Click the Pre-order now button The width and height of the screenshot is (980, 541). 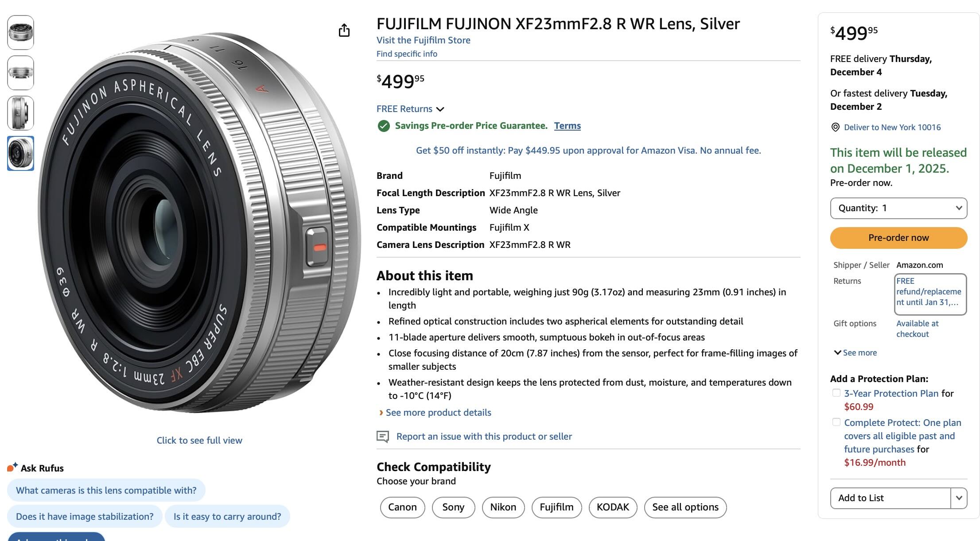click(898, 238)
